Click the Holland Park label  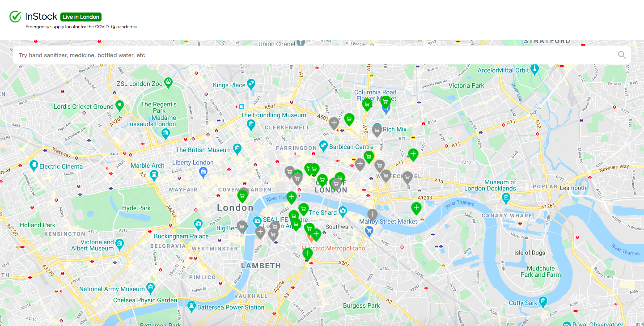tap(38, 225)
